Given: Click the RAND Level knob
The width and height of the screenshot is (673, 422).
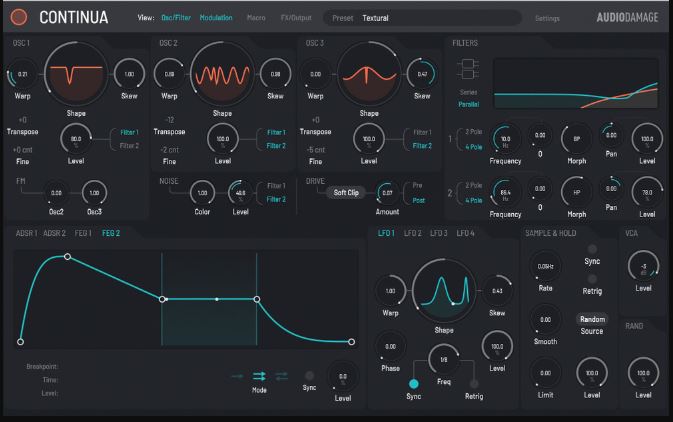Looking at the screenshot, I should [x=643, y=373].
